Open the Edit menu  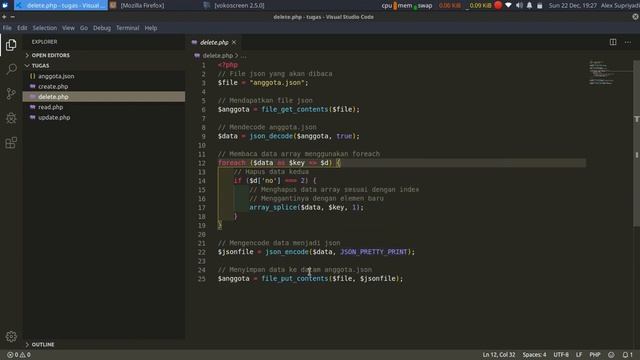[22, 28]
